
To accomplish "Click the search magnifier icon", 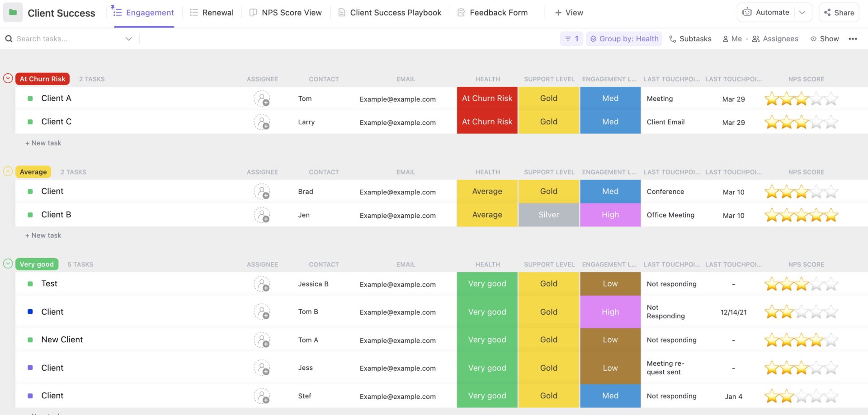I will [x=9, y=38].
